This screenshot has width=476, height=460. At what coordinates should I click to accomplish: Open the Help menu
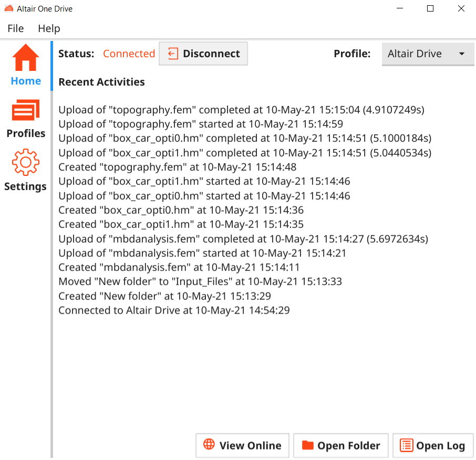(x=49, y=28)
